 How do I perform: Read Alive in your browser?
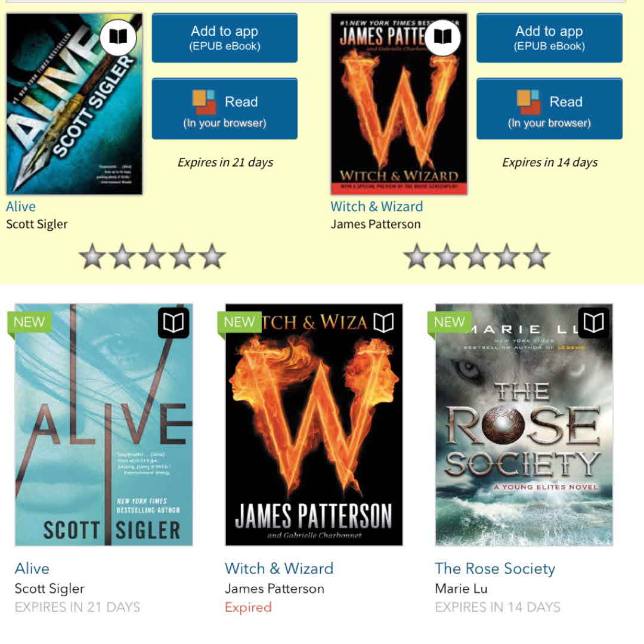point(225,109)
